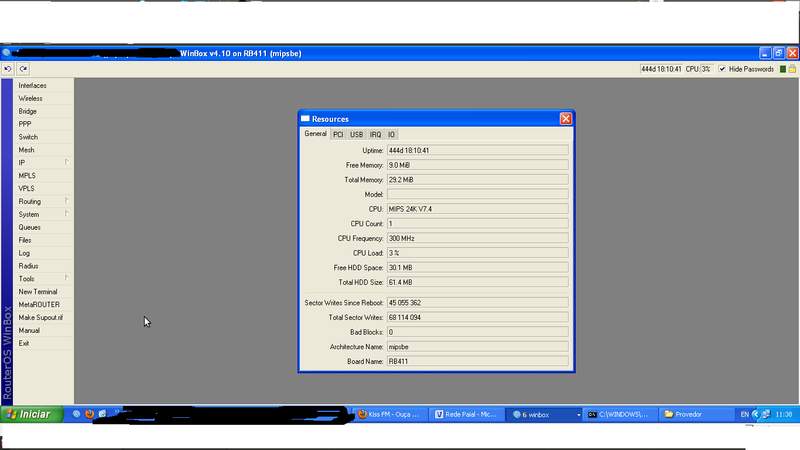
Task: Switch to the IRQ tab
Action: click(376, 135)
